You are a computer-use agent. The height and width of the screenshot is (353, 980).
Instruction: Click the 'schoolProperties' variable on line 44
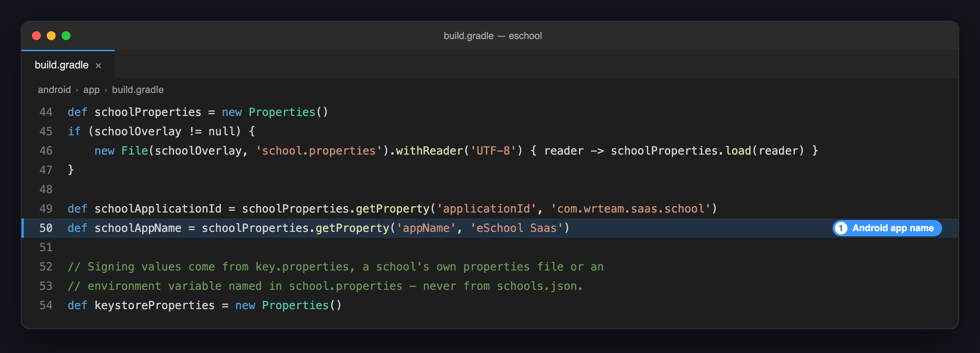(x=148, y=112)
